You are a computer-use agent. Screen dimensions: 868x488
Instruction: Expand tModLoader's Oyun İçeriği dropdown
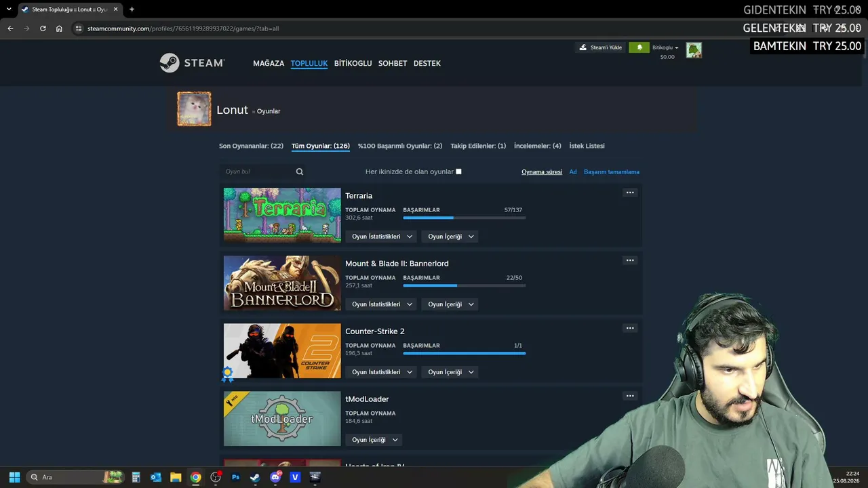(375, 440)
